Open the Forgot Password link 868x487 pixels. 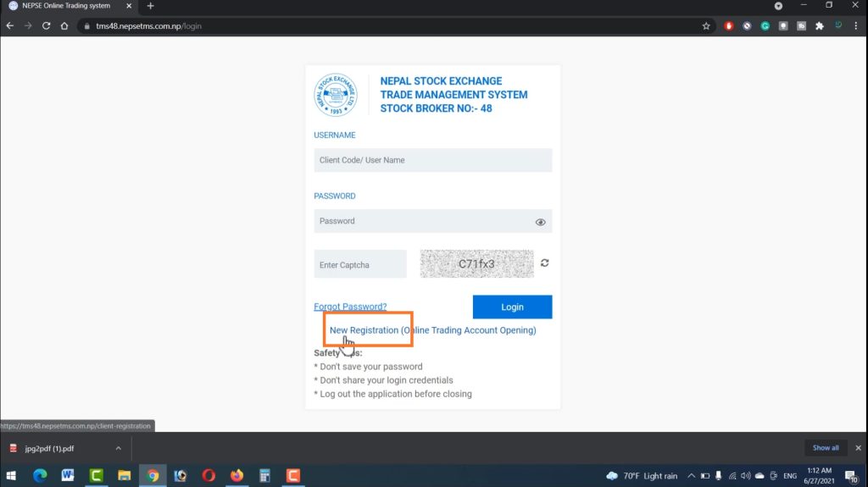pos(350,307)
